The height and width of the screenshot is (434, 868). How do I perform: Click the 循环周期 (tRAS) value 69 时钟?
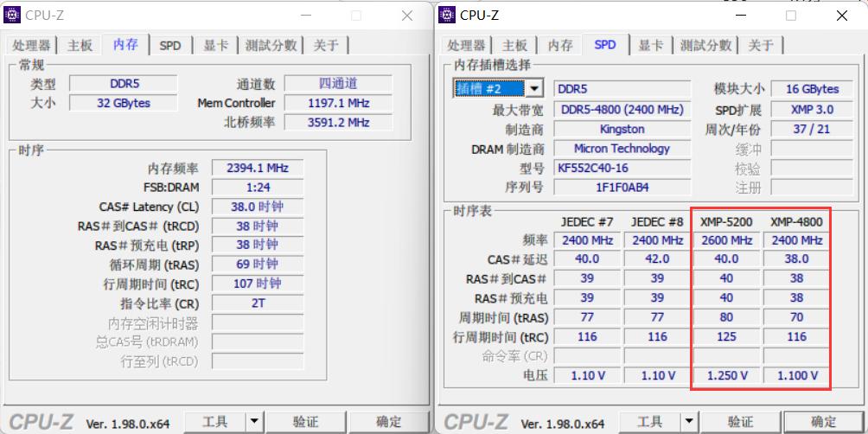click(258, 265)
